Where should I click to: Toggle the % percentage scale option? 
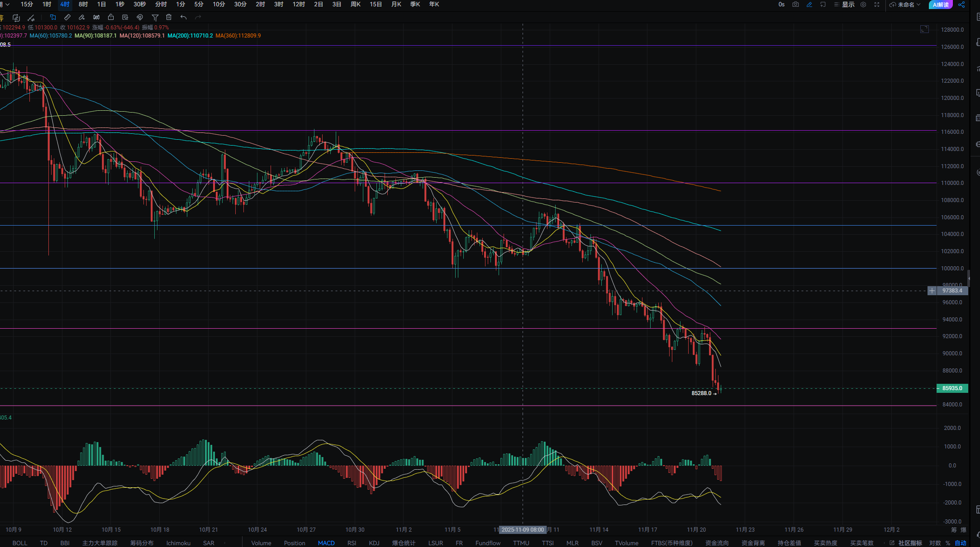pyautogui.click(x=948, y=543)
